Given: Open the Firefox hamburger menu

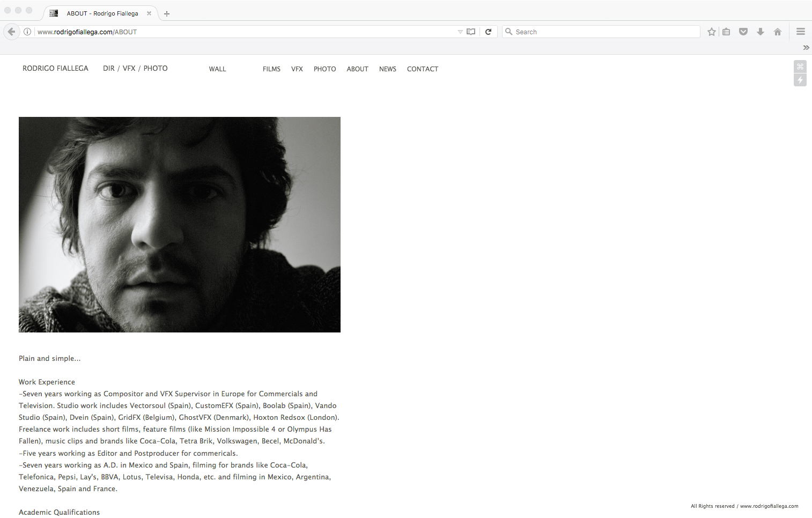Looking at the screenshot, I should pos(801,32).
